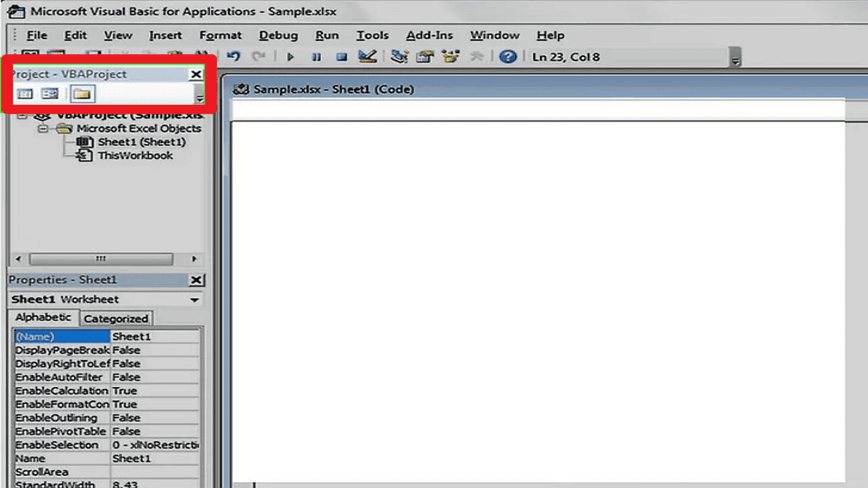The width and height of the screenshot is (868, 488).
Task: Open the Window menu
Action: click(494, 36)
